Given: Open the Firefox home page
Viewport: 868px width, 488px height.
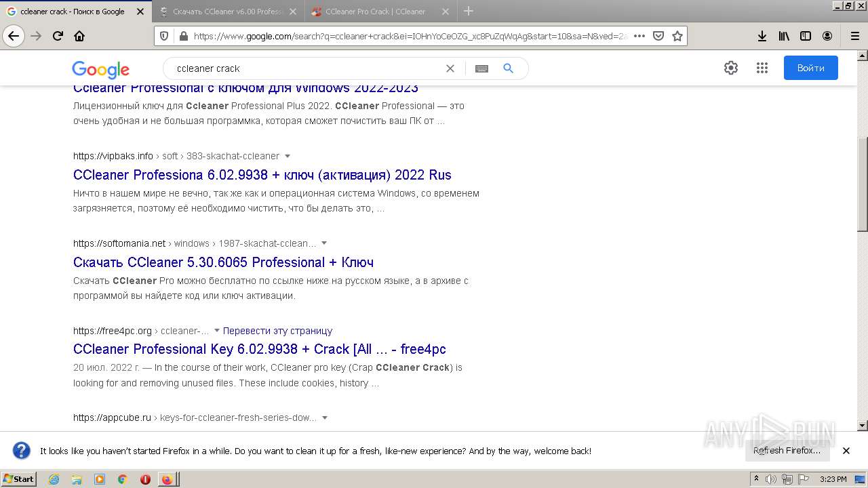Looking at the screenshot, I should pos(79,36).
